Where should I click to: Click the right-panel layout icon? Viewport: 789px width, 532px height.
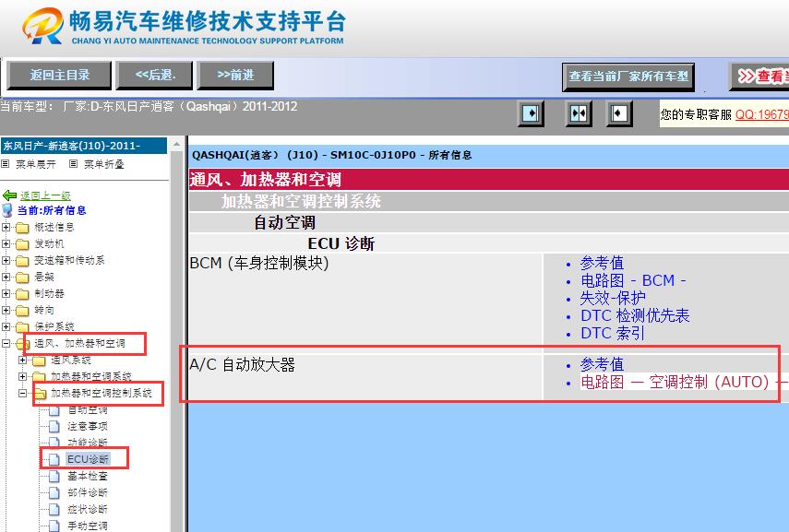619,113
